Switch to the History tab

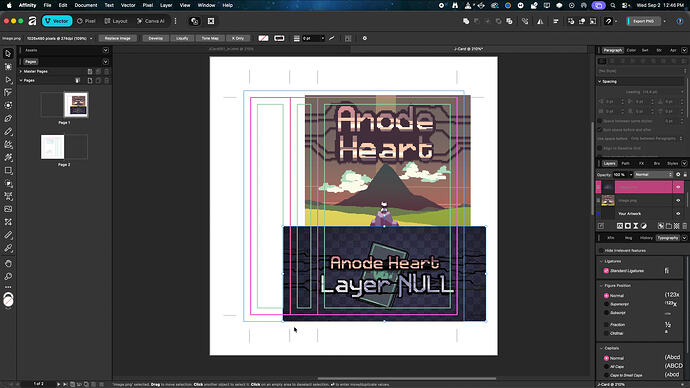click(646, 238)
